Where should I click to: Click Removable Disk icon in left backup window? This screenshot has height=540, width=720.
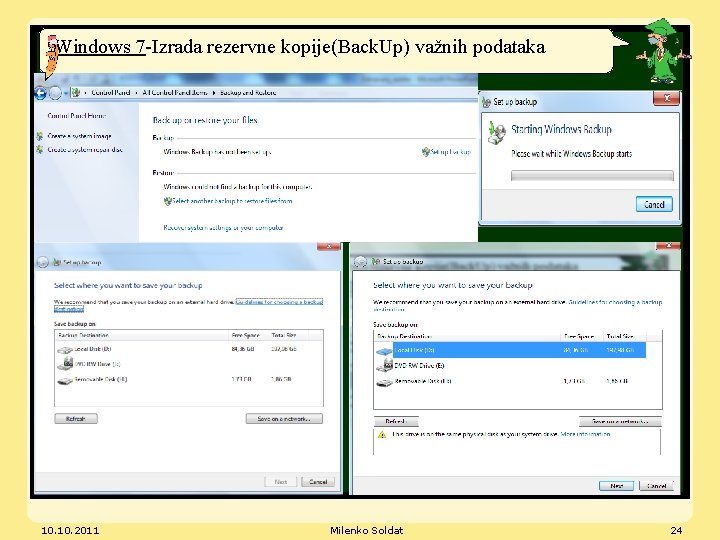tap(65, 380)
